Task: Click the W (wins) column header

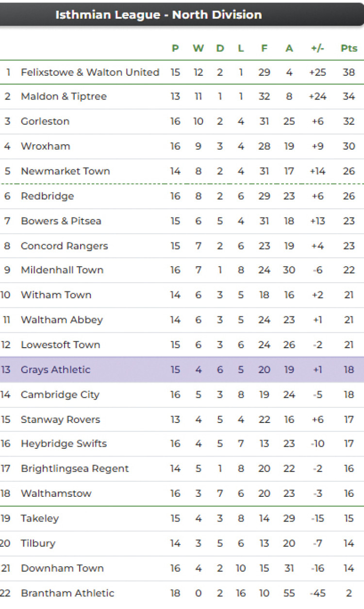Action: pyautogui.click(x=198, y=48)
